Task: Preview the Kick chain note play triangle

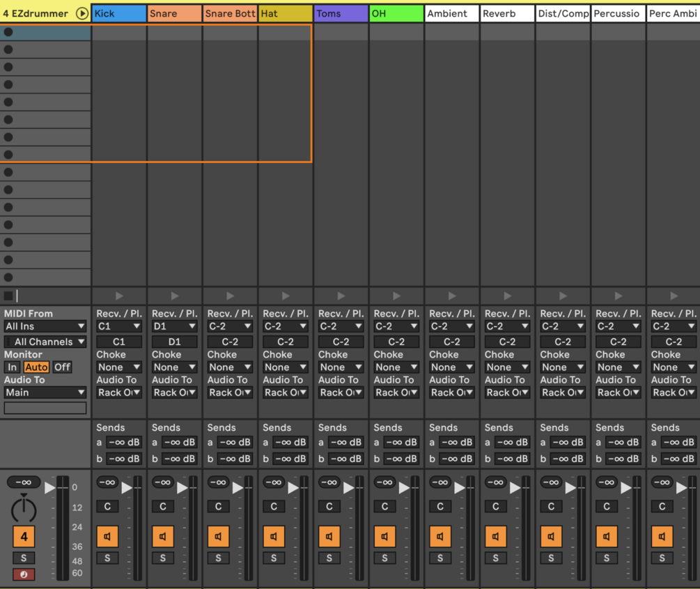Action: 119,296
